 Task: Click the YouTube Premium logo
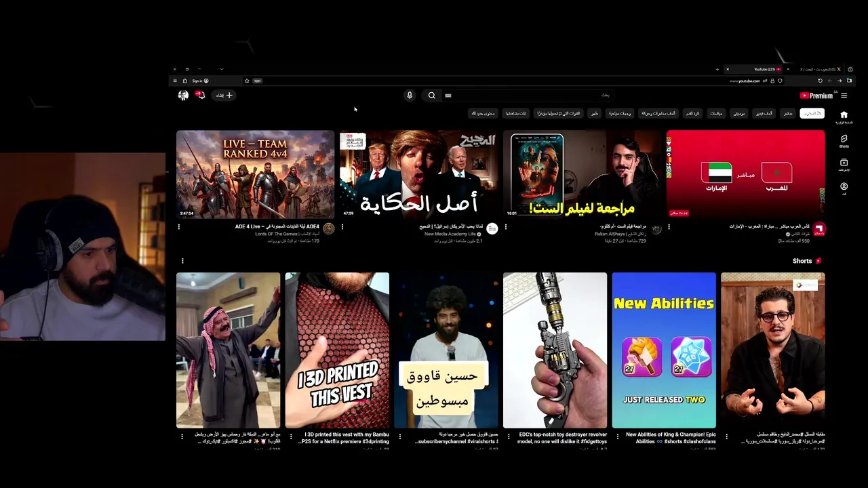[816, 96]
